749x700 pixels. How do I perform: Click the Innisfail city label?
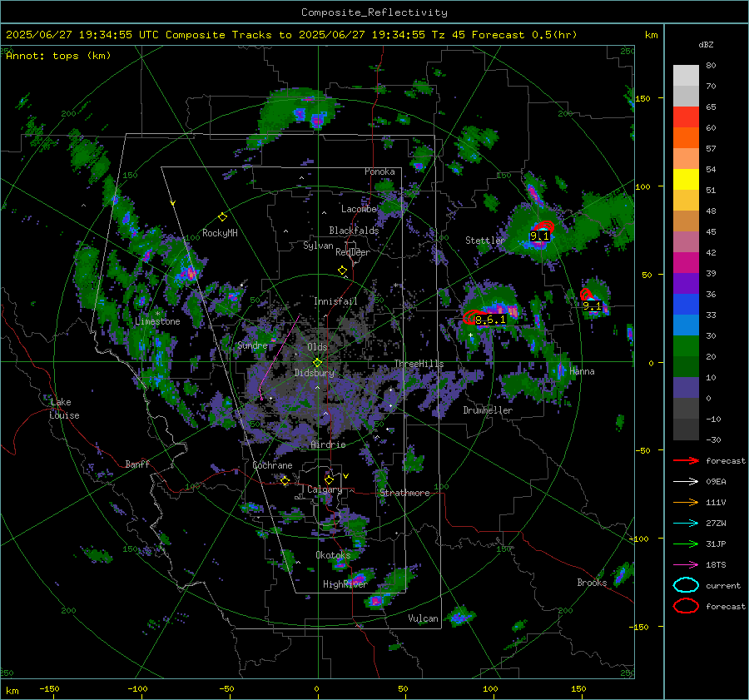click(335, 301)
